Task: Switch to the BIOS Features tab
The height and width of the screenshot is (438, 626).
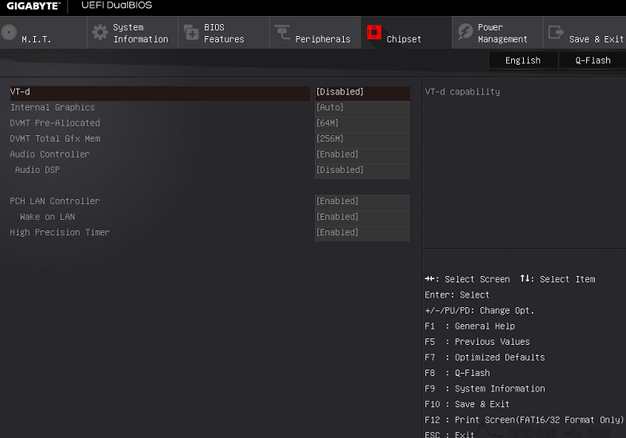Action: point(224,33)
